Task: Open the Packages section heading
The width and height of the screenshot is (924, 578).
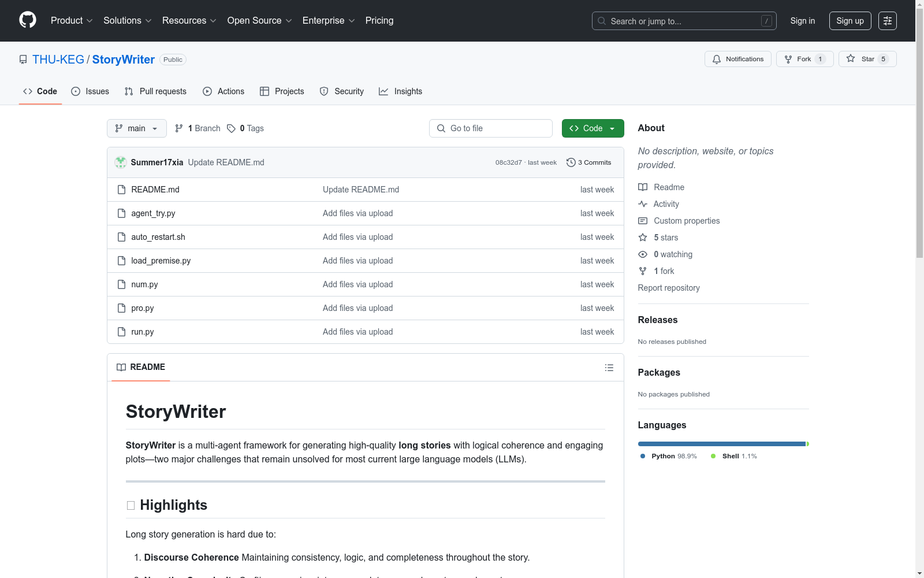Action: [x=659, y=372]
